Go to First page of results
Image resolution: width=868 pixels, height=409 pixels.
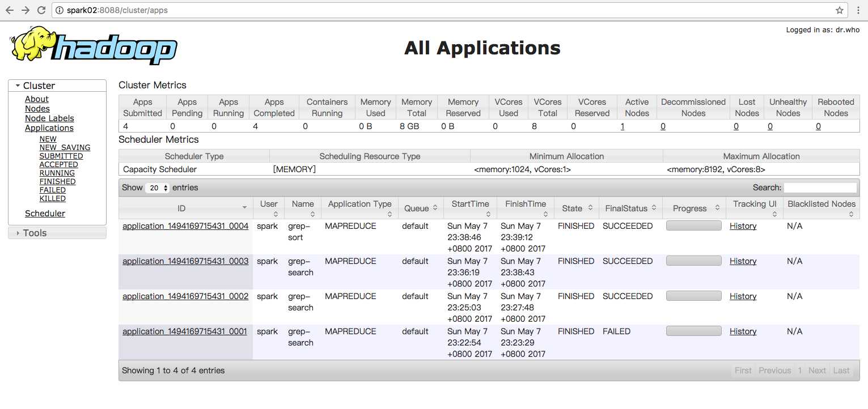[743, 370]
